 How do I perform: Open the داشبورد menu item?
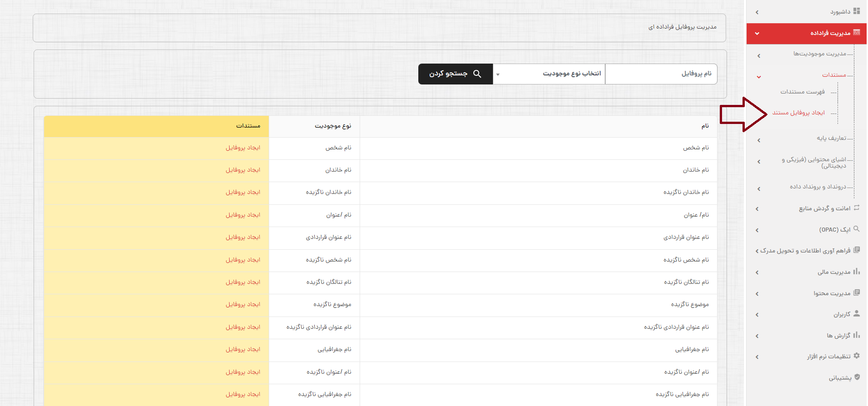pos(840,12)
